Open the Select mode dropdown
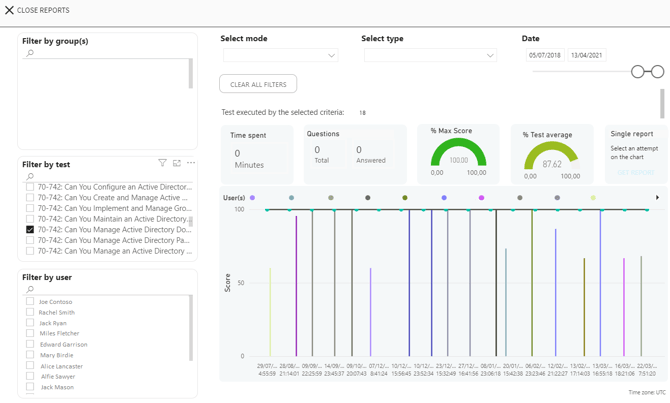Screen dimensions: 670x403 tap(280, 56)
